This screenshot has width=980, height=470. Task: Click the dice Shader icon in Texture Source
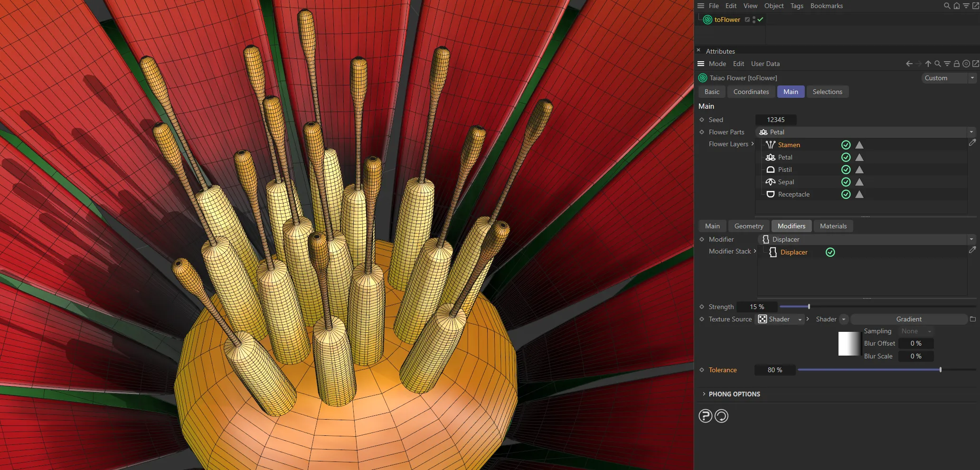pos(763,319)
